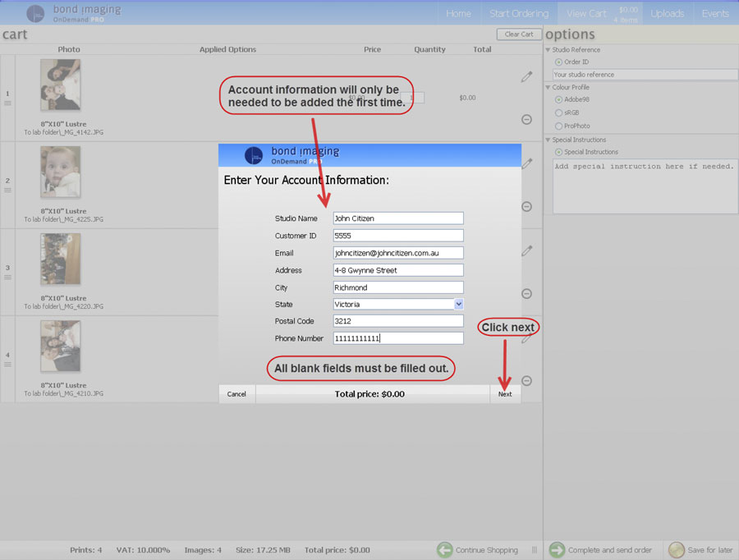This screenshot has width=739, height=560.
Task: Choose the ProPhoto colour profile radio button
Action: point(558,126)
